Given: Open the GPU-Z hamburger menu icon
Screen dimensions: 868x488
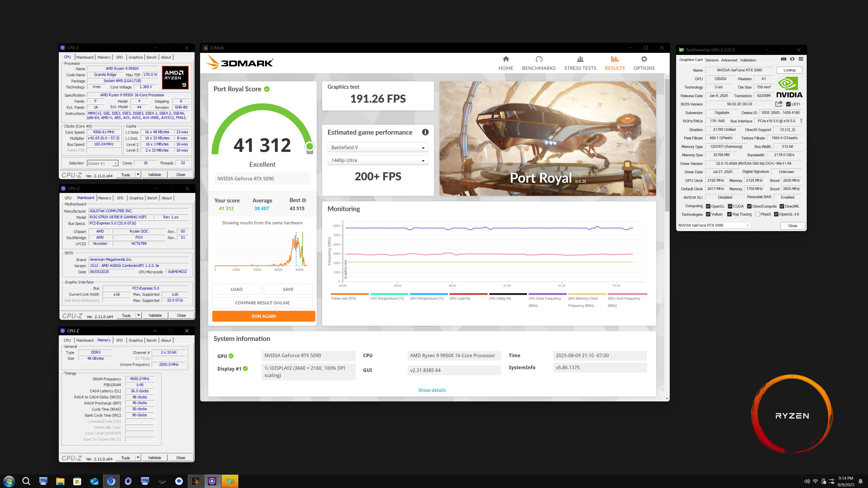Looking at the screenshot, I should click(801, 59).
